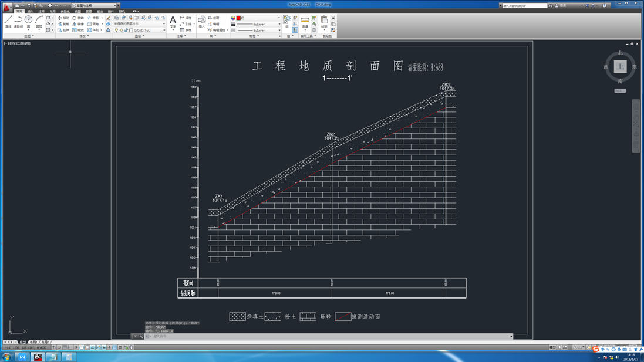Viewport: 644px width, 362px height.
Task: Toggle polar tracking in status bar
Action: pyautogui.click(x=76, y=347)
